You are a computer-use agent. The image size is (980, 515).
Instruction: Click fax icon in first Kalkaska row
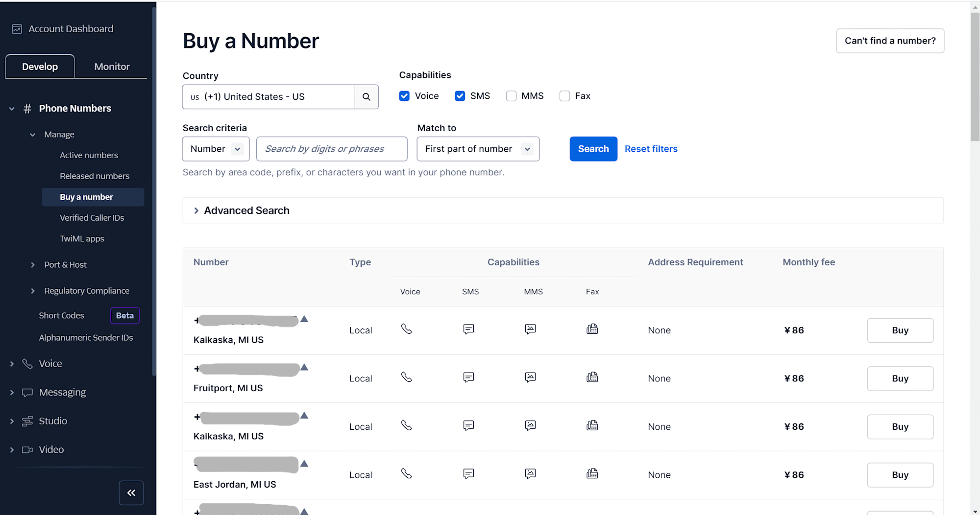[592, 329]
